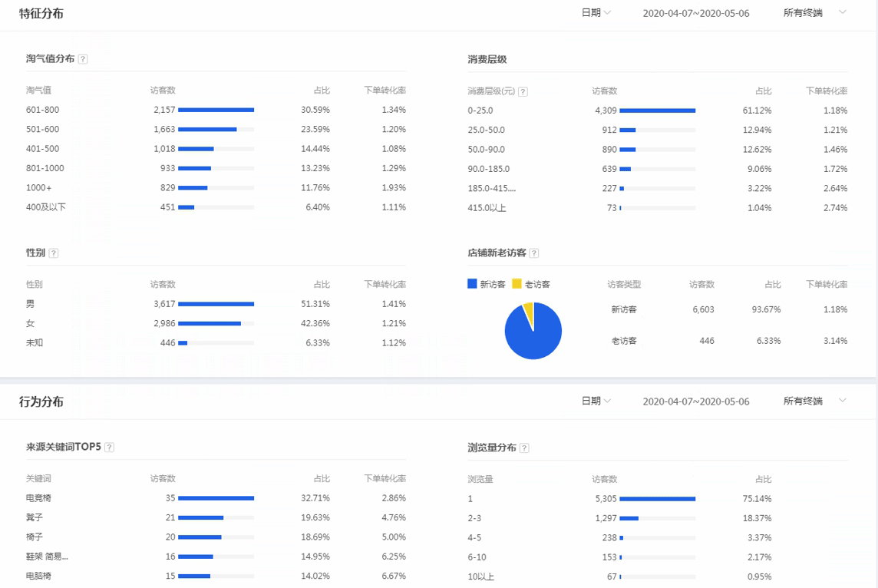Click the 鞋架 简易... keyword entry
This screenshot has width=878, height=588.
click(47, 557)
